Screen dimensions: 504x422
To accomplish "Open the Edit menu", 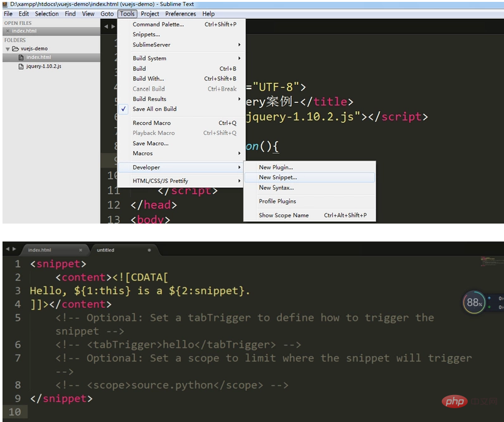I will tap(23, 14).
